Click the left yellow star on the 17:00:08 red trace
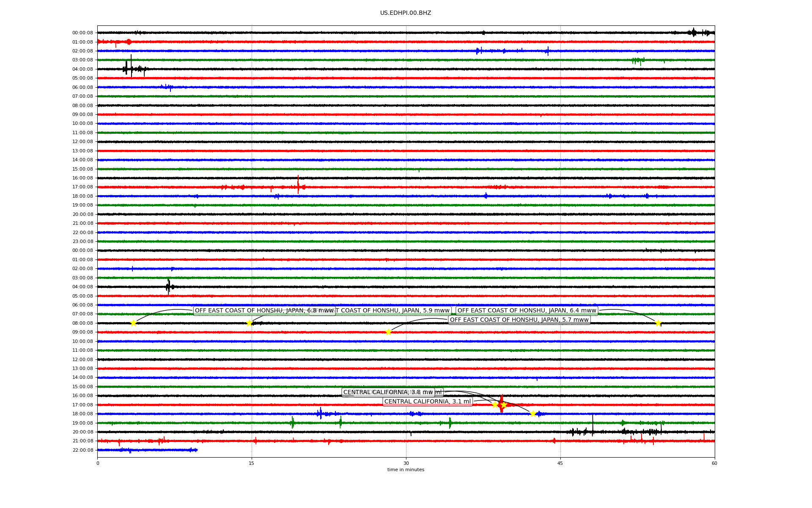 point(495,405)
